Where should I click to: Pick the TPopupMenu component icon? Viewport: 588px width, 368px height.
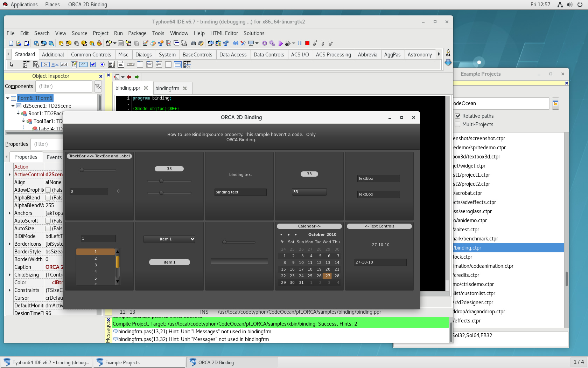click(36, 64)
